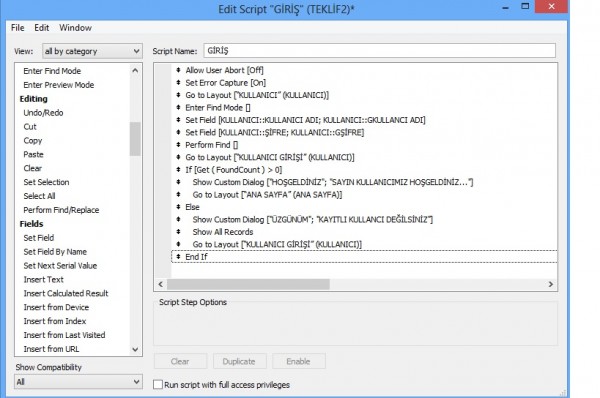The image size is (600, 398).
Task: Select the Show Custom Dialog ÜZGÜNÜM line
Action: tap(313, 219)
